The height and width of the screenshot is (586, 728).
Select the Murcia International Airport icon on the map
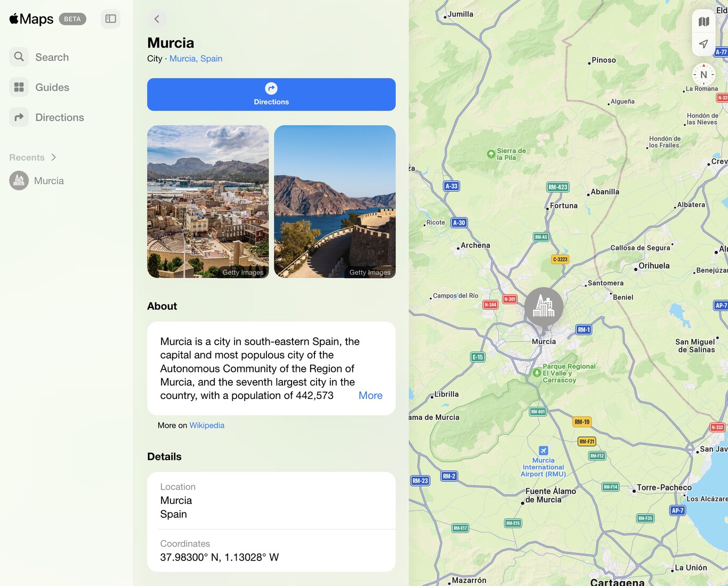tap(543, 449)
